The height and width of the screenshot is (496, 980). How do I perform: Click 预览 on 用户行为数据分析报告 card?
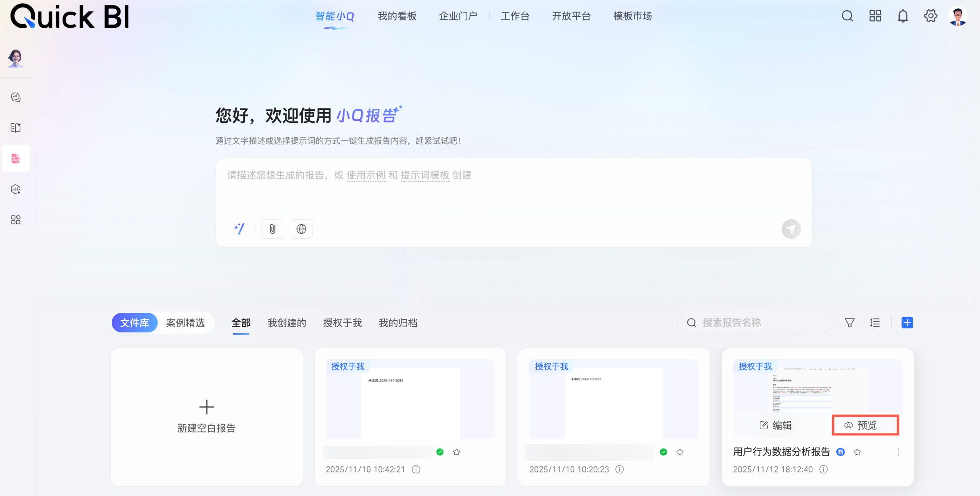[865, 426]
